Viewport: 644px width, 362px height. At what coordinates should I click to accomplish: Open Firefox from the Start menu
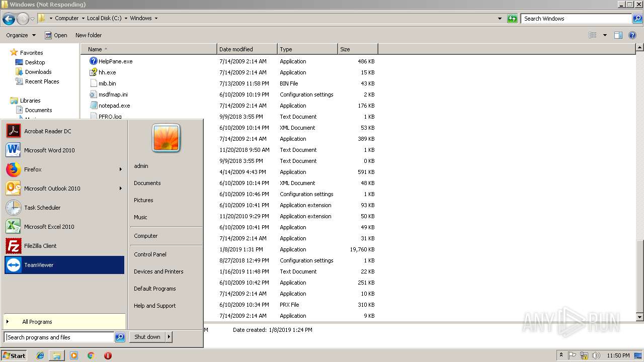(64, 169)
